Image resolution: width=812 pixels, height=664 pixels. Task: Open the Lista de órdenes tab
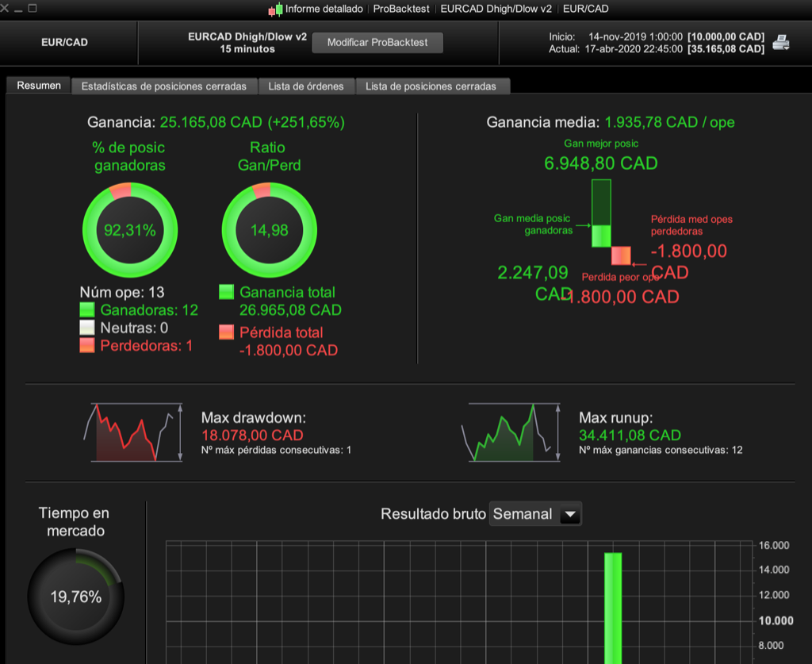tap(306, 86)
